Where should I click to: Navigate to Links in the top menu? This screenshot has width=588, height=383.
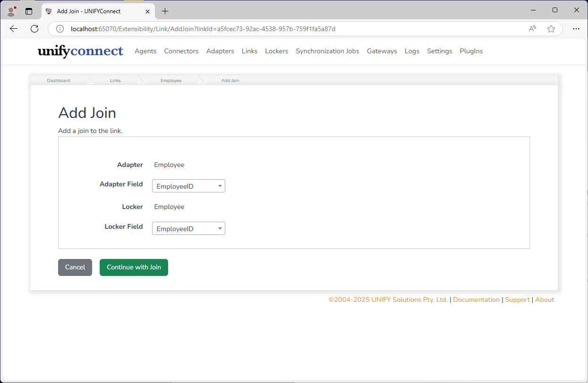tap(249, 51)
